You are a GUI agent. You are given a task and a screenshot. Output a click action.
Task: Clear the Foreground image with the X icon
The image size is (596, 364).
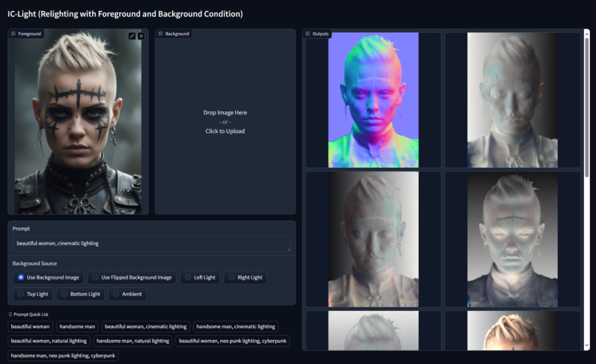point(141,35)
